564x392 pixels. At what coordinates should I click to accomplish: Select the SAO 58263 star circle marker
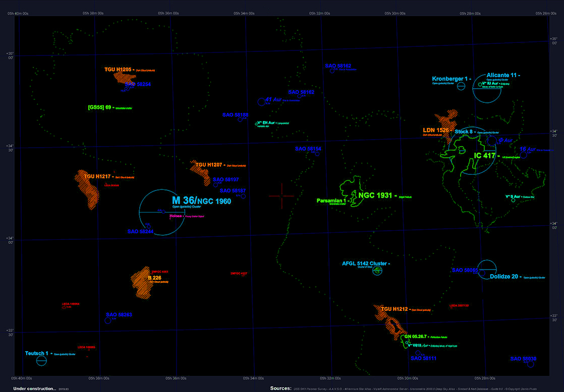tap(108, 320)
